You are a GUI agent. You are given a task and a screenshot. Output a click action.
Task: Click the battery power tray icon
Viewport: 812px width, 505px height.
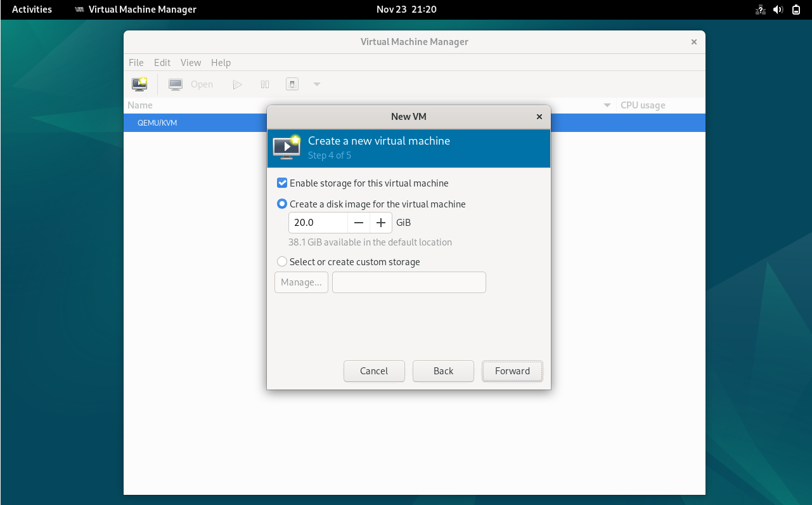[796, 10]
